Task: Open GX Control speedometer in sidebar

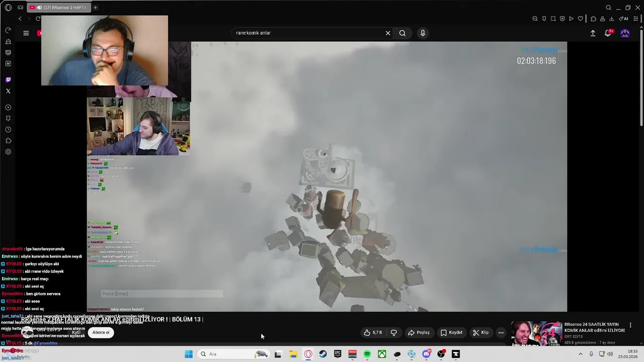Action: 8,31
